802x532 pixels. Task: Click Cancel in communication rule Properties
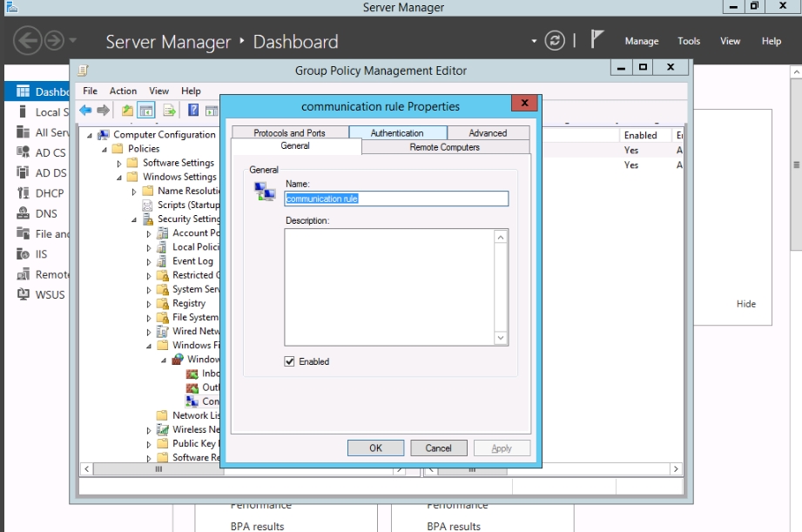click(438, 448)
